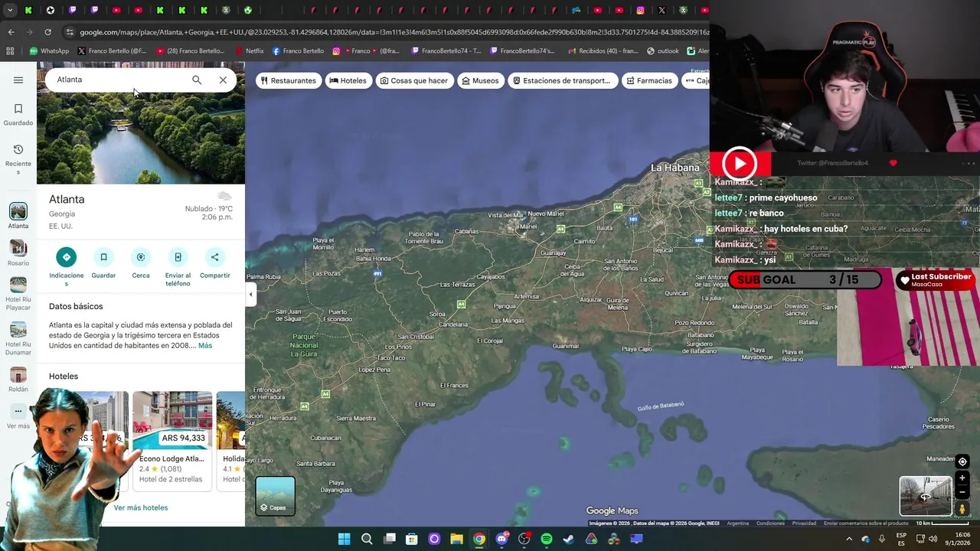Zoom in the map with plus
This screenshot has height=551, width=980.
pyautogui.click(x=962, y=478)
